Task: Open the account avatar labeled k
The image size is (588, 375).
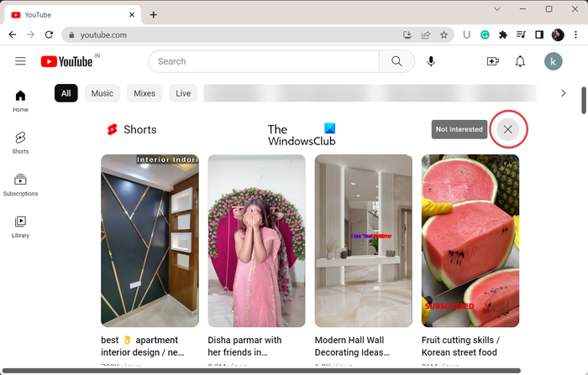Action: 553,61
